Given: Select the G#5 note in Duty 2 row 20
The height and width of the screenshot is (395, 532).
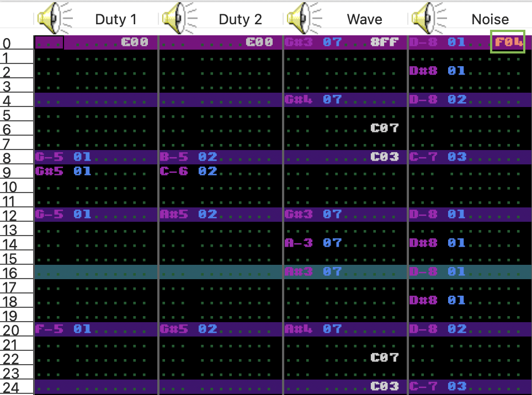Looking at the screenshot, I should coord(174,329).
